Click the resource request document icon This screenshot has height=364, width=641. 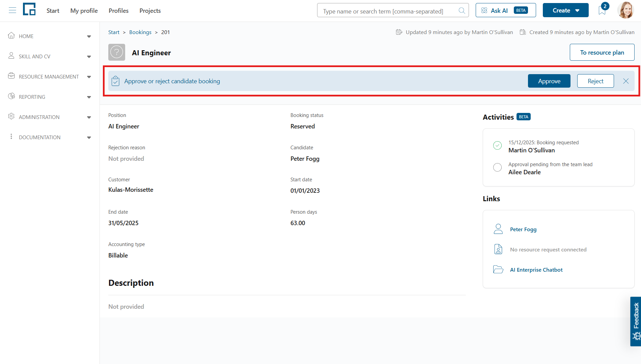pos(498,249)
